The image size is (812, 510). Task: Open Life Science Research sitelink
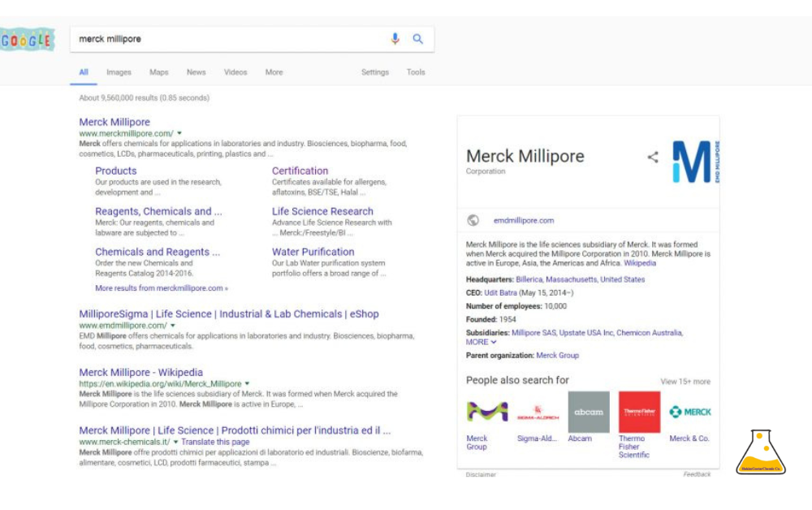pyautogui.click(x=322, y=211)
